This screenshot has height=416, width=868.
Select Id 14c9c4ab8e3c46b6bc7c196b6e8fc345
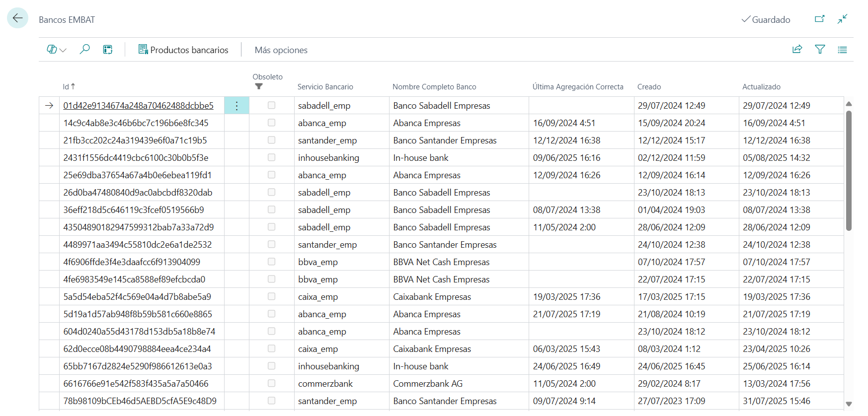[x=136, y=123]
